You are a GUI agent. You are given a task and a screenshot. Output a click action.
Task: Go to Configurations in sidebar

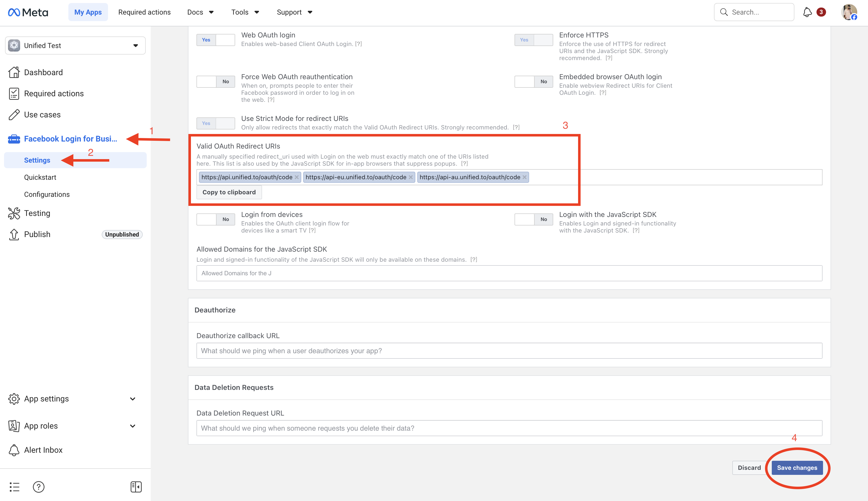47,194
